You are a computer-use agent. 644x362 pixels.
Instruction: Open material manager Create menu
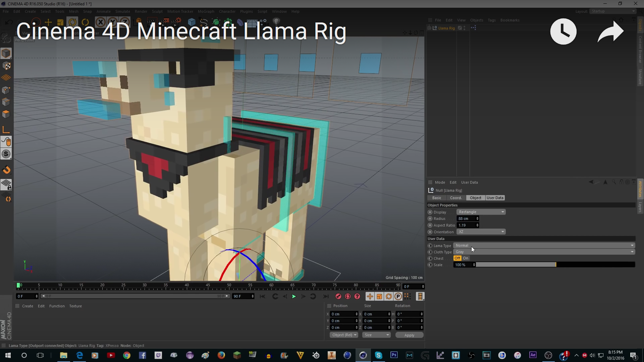[28, 306]
